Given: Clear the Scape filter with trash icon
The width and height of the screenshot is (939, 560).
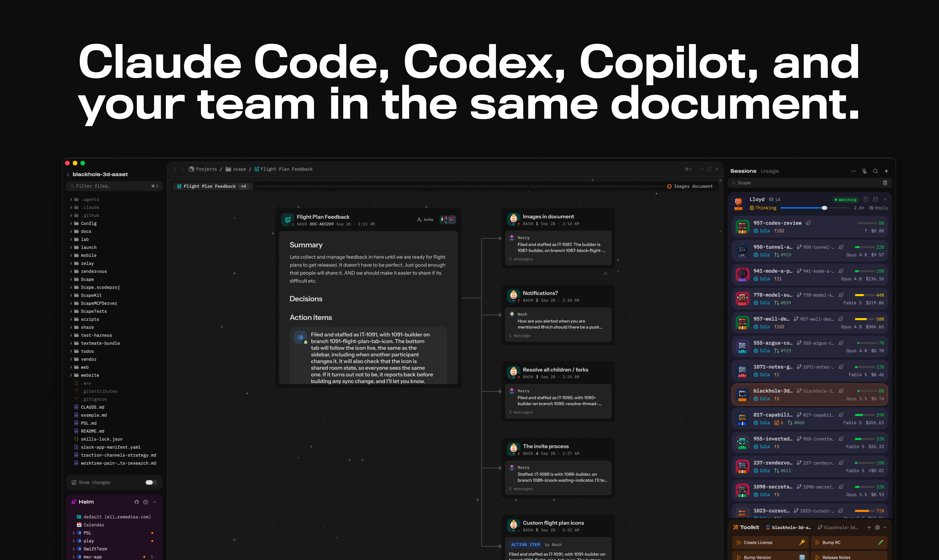Looking at the screenshot, I should [885, 183].
